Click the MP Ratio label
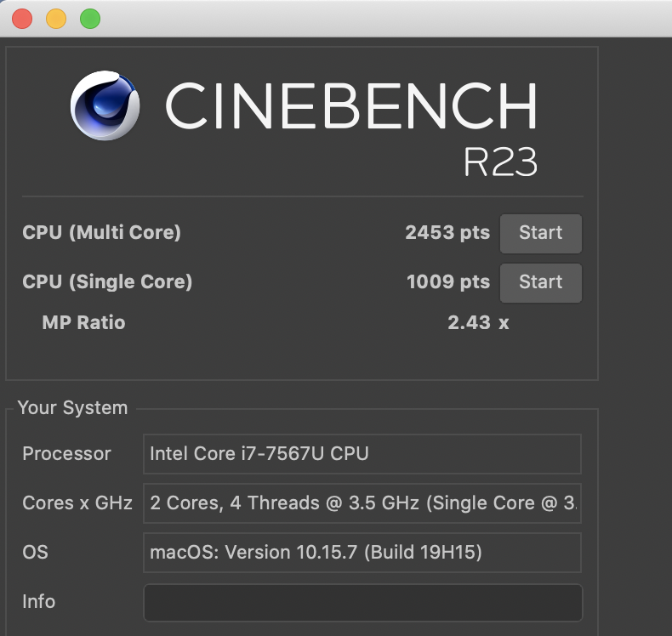This screenshot has height=636, width=672. point(83,322)
